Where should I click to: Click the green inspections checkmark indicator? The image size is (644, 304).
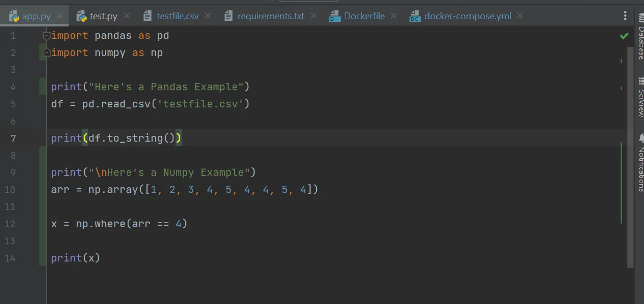coord(624,36)
